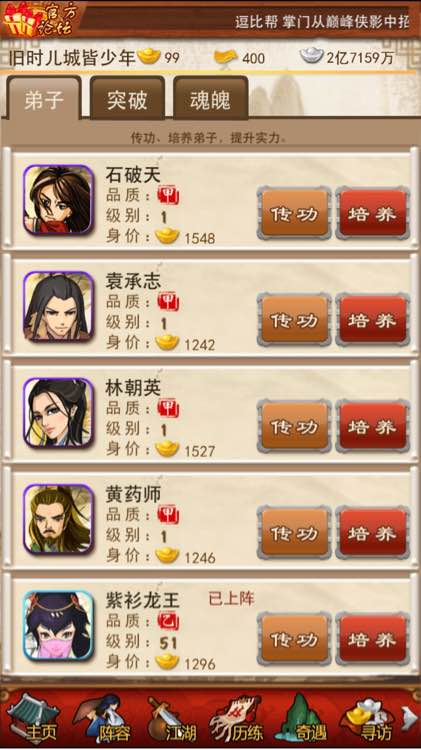Viewport: 421px width, 750px height.
Task: Select the 弟子 tab
Action: point(44,99)
